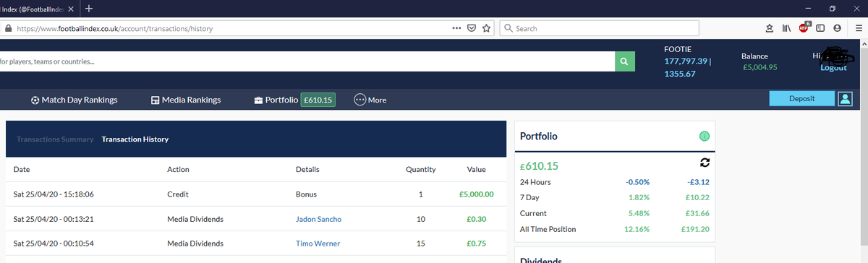Click the 'Bonus' details cell
Image resolution: width=868 pixels, height=263 pixels.
pyautogui.click(x=307, y=194)
